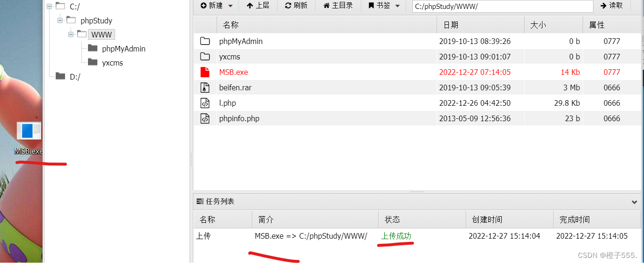This screenshot has width=644, height=263.
Task: Collapse the WWW tree node
Action: click(x=71, y=34)
